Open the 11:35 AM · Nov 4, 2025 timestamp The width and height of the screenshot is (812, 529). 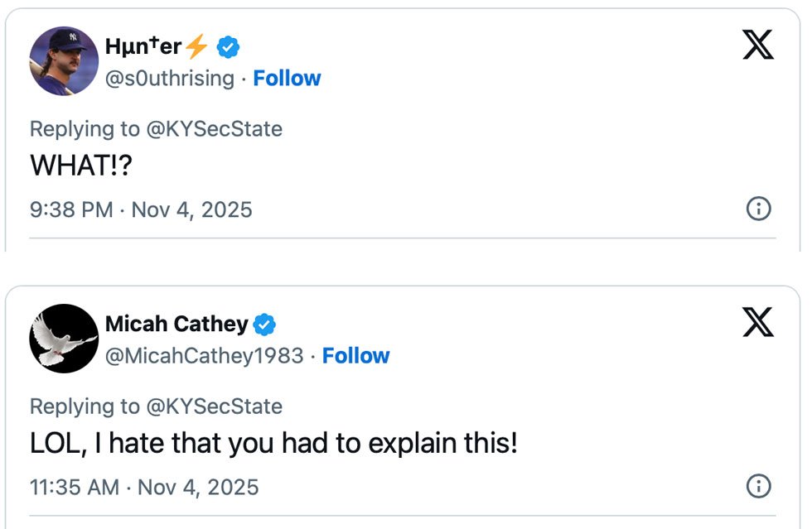[144, 487]
